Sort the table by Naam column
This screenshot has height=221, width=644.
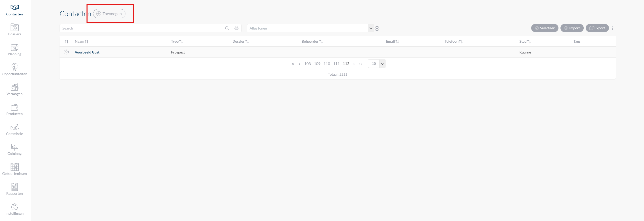point(81,42)
